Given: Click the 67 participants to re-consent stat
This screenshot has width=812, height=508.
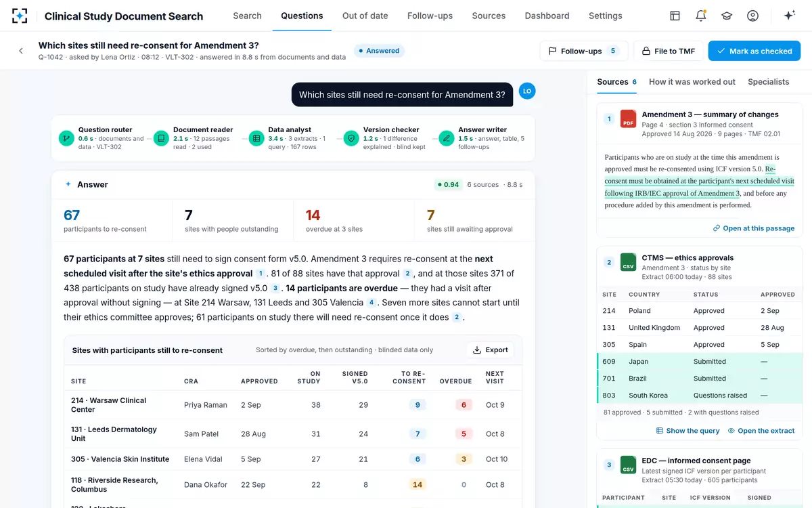Looking at the screenshot, I should click(112, 221).
